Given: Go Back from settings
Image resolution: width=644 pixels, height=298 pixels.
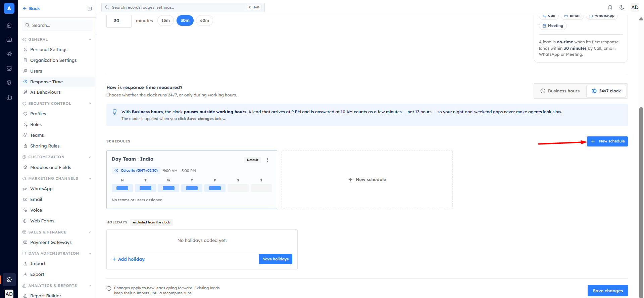Looking at the screenshot, I should coord(31,9).
